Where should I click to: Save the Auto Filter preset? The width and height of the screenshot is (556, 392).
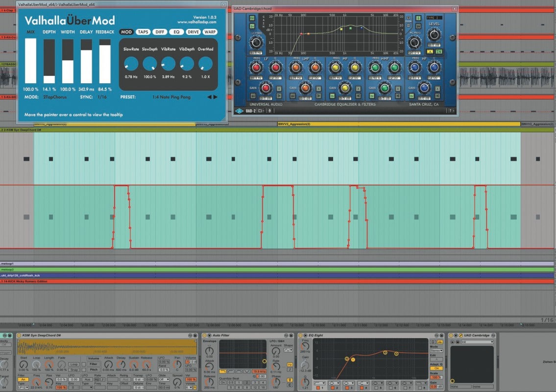click(x=291, y=335)
